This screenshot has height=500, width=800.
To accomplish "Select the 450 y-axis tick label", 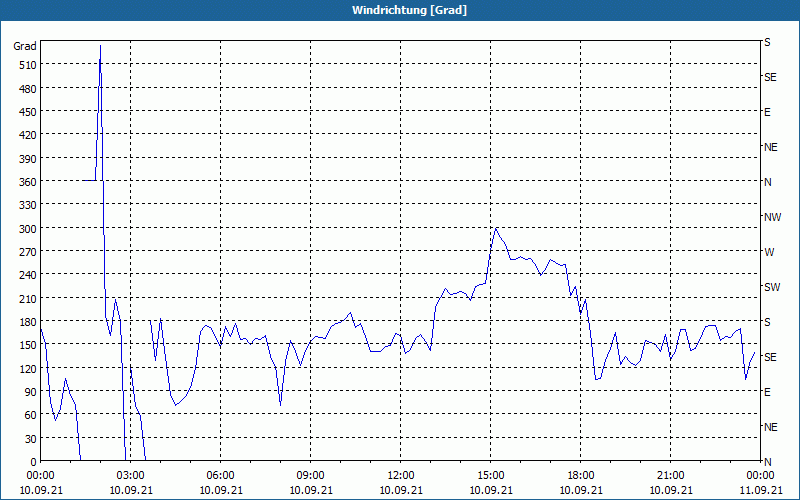I will (x=28, y=112).
